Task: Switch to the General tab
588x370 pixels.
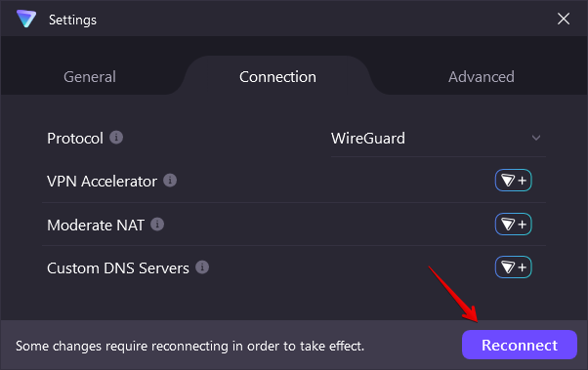Action: click(90, 77)
